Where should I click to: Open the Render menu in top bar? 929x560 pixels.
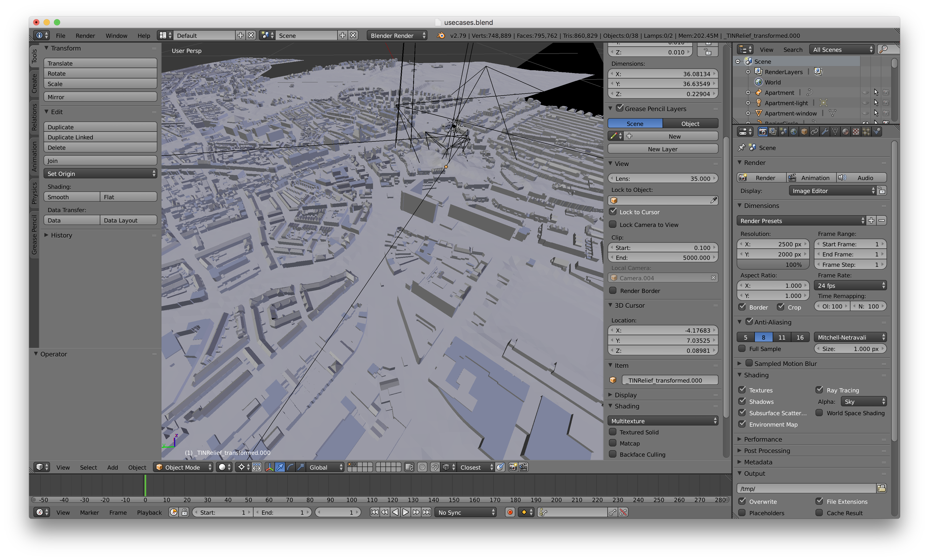[x=85, y=35]
